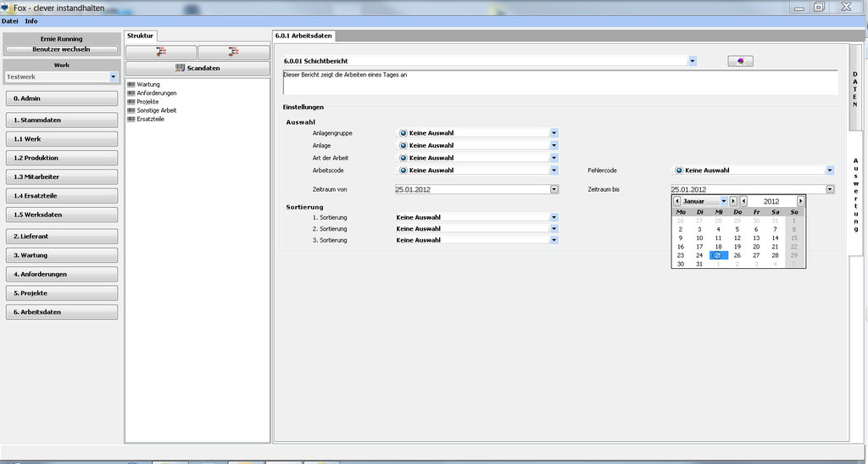Go to previous month in calendar
Viewport: 868px width, 464px height.
[677, 201]
